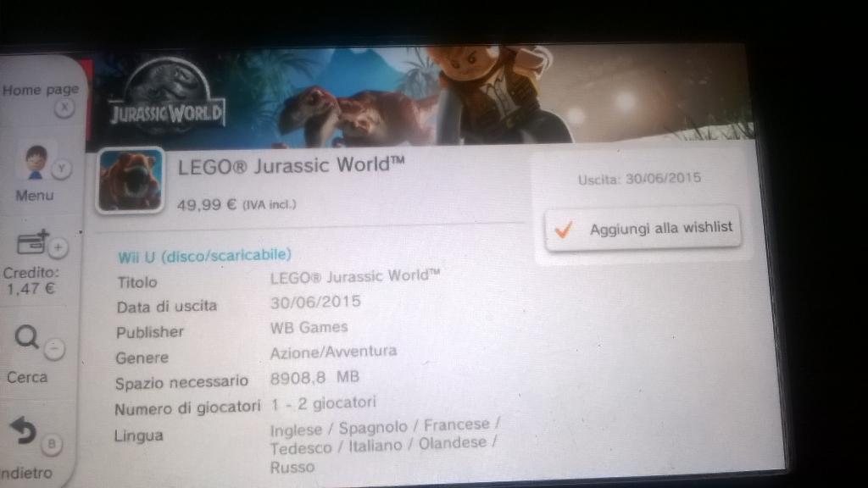Click the Credito 1,47 € balance label

pos(31,280)
